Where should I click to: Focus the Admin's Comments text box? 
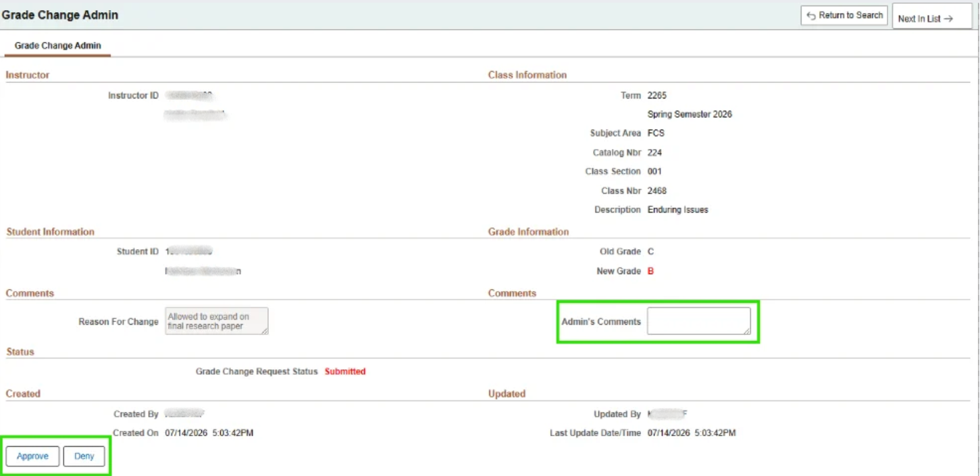point(698,321)
